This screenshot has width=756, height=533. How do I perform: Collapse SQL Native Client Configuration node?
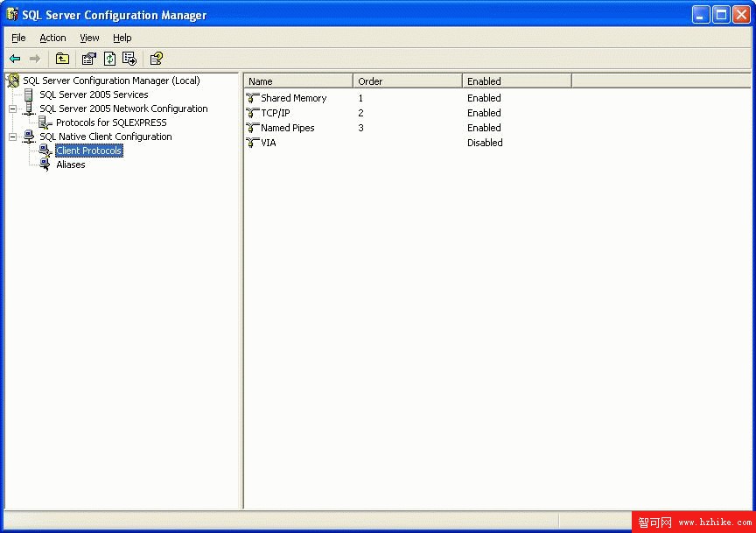coord(13,137)
